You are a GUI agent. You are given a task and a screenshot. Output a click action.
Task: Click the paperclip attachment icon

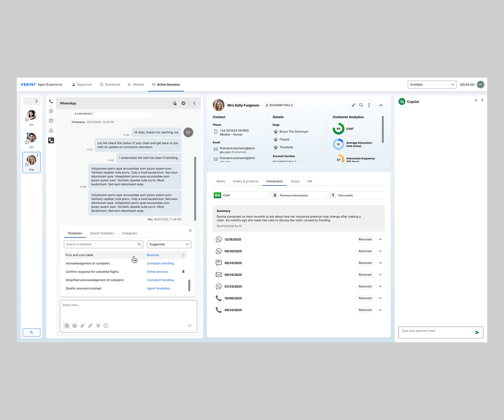click(83, 325)
